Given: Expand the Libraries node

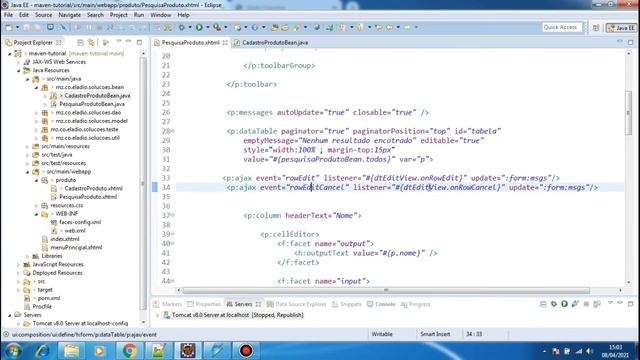Looking at the screenshot, I should [x=27, y=256].
